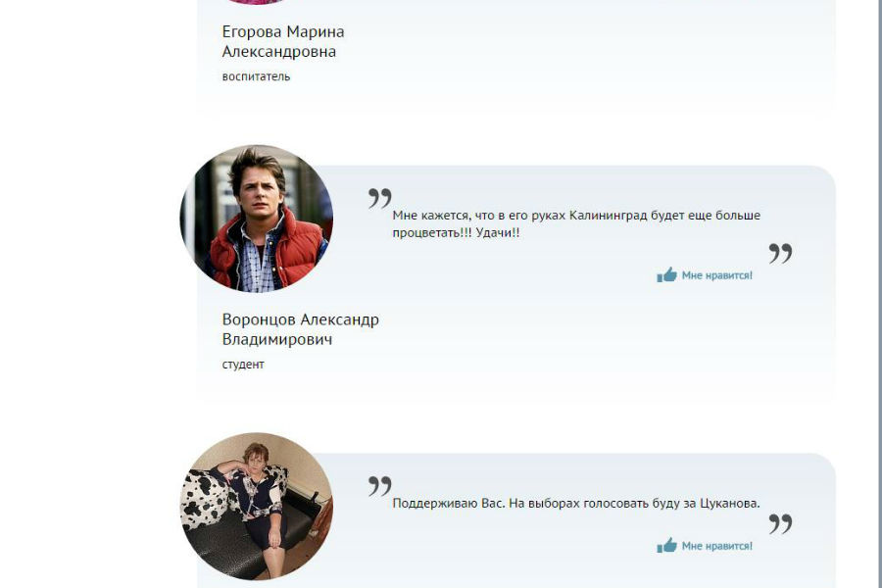Screen dimensions: 882x588
Task: Select the name Егорова Марина Александровна
Action: pos(282,42)
